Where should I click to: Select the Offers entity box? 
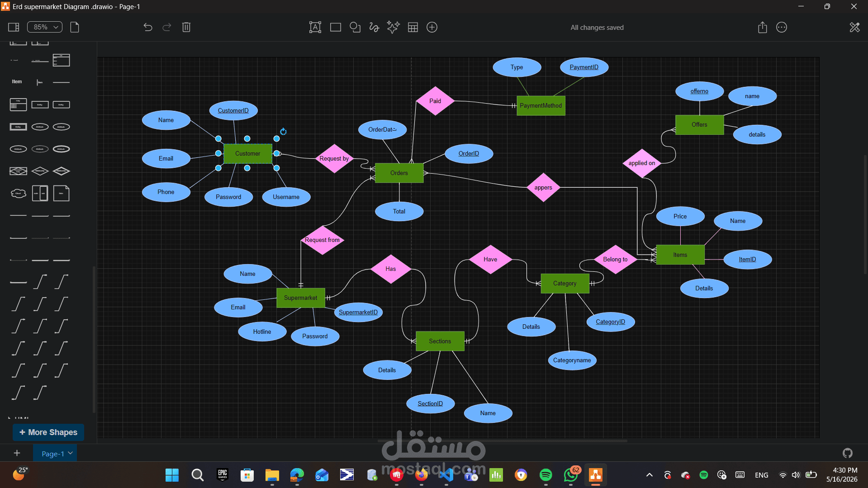700,125
